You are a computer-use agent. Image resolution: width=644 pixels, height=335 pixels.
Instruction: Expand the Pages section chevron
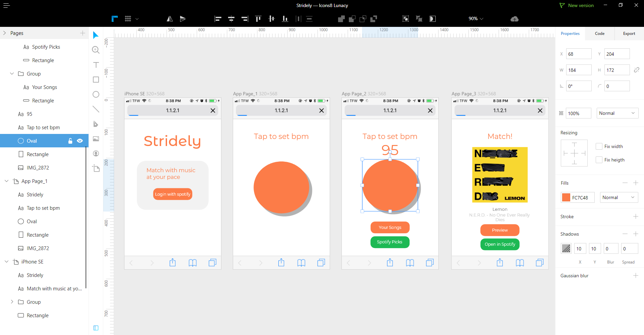point(5,33)
